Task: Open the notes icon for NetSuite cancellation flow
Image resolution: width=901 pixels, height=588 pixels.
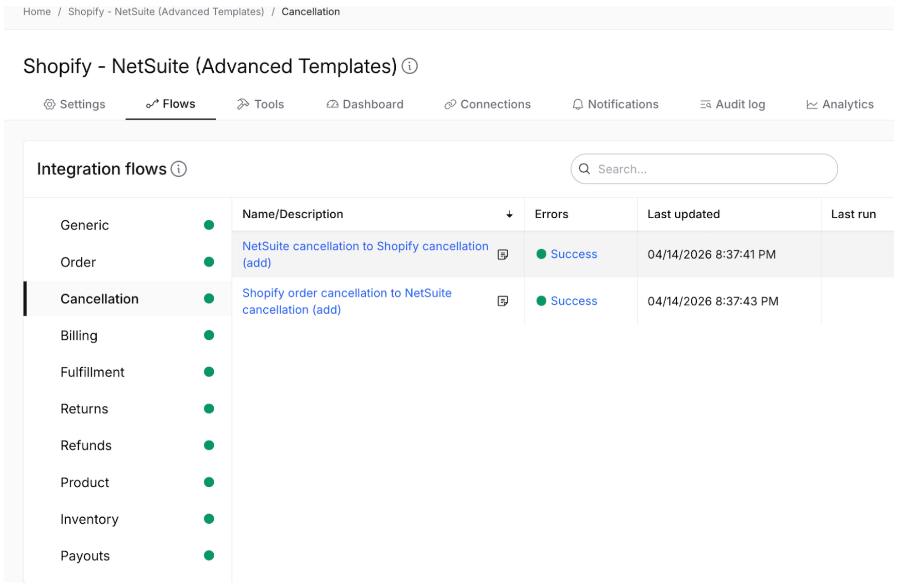Action: [502, 255]
